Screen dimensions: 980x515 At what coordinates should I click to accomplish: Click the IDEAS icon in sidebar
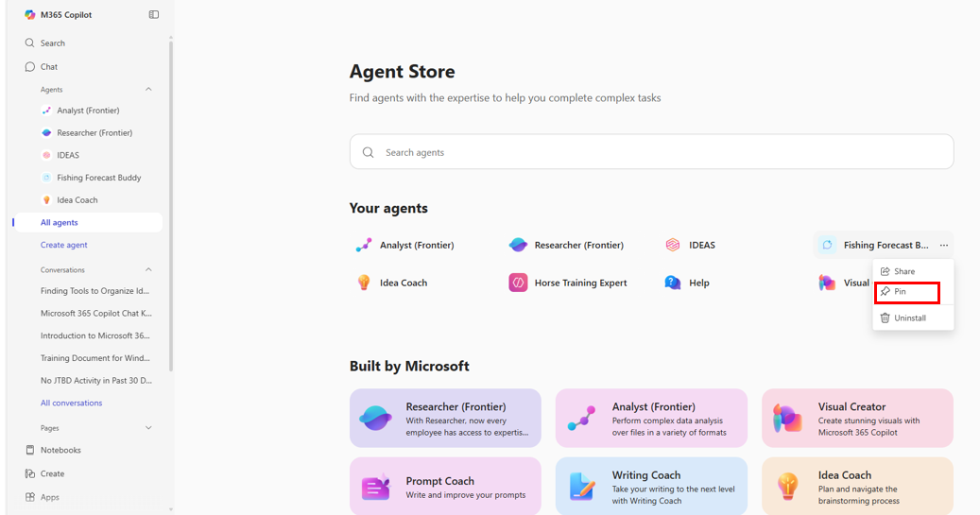(46, 156)
